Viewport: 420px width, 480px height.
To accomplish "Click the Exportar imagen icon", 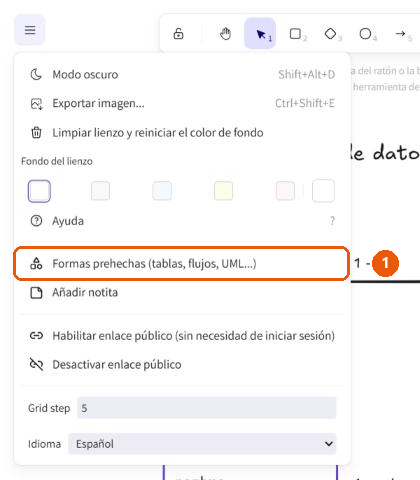I will [x=36, y=104].
